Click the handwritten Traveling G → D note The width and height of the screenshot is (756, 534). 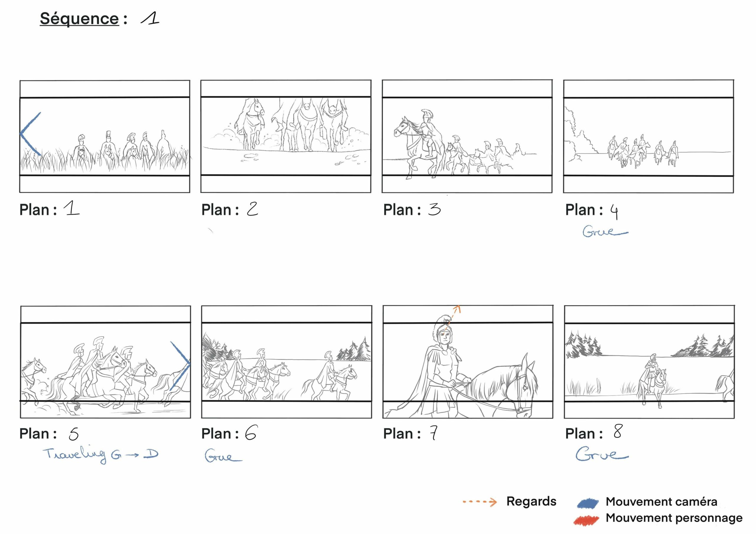[x=101, y=455]
